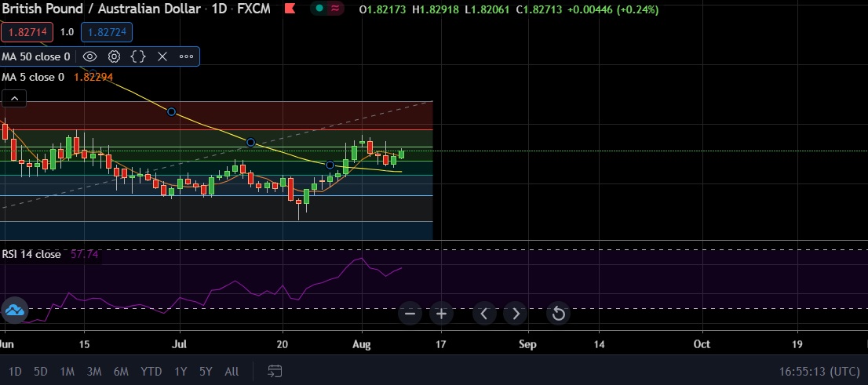
Task: View MA 50 source code braces icon
Action: 138,56
